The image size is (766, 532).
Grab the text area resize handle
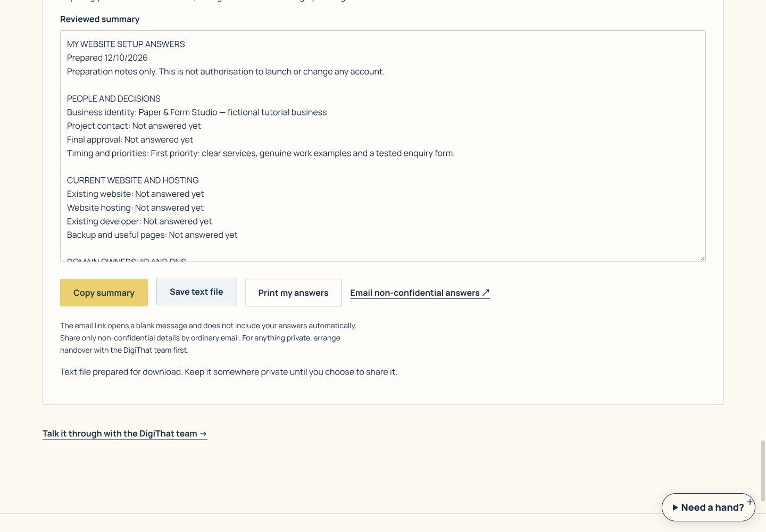pos(702,258)
